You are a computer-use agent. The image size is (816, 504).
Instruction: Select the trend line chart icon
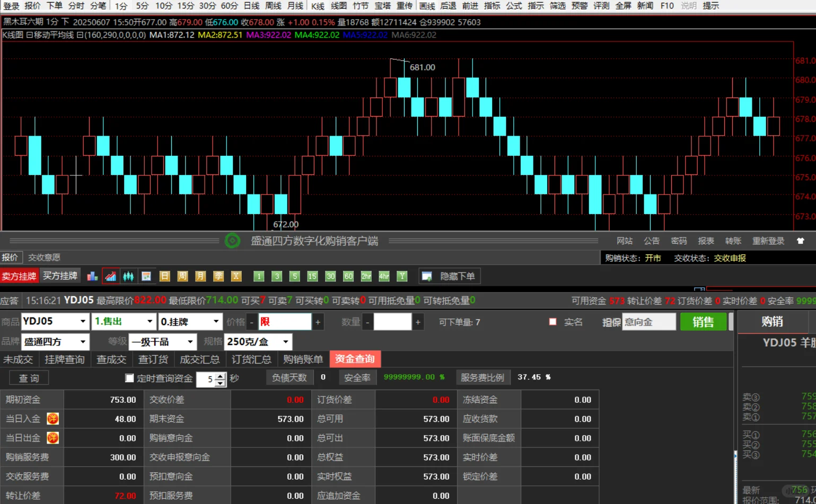110,276
